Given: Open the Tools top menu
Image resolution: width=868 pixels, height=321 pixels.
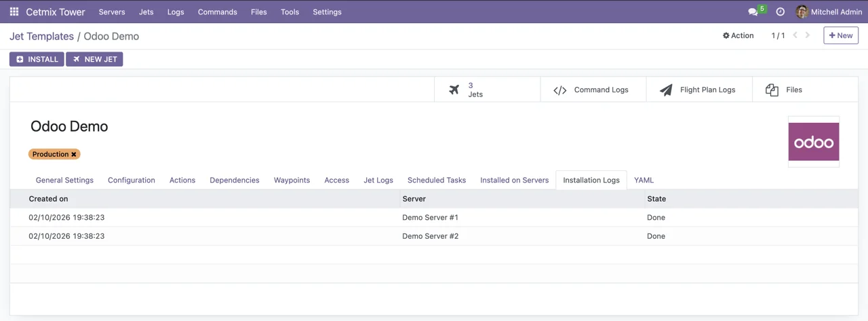Looking at the screenshot, I should [290, 12].
